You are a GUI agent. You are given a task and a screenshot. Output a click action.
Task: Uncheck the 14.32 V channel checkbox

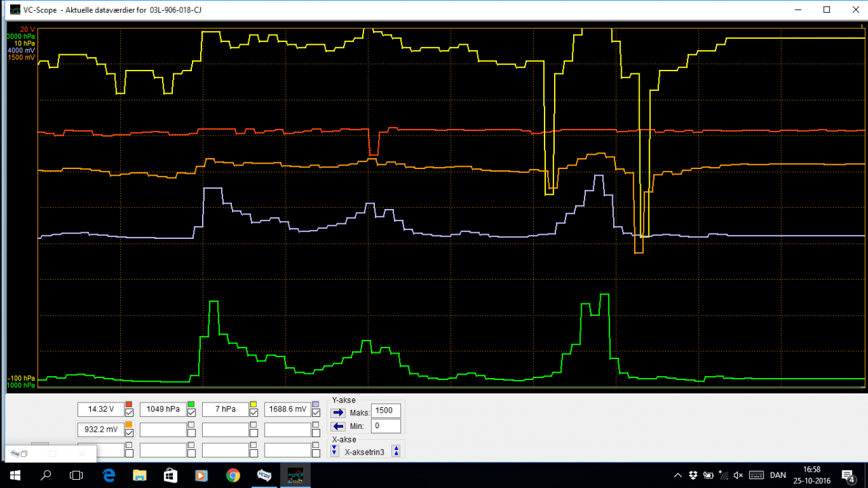point(129,413)
